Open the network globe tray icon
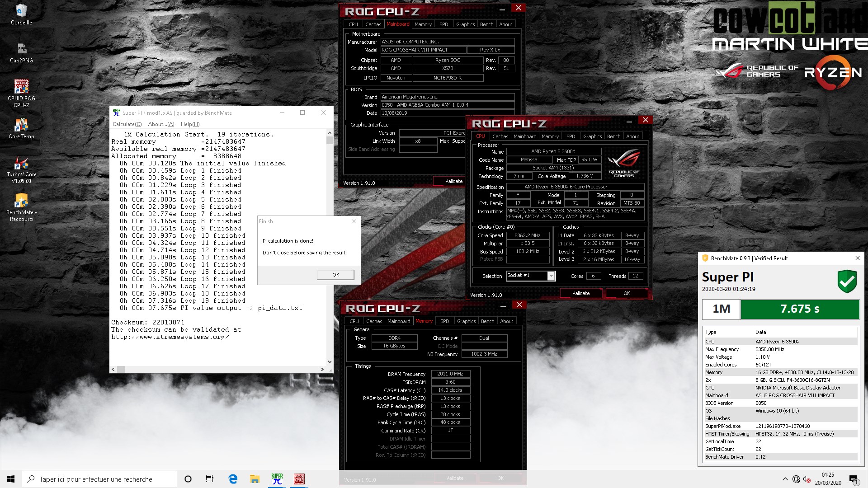Image resolution: width=868 pixels, height=488 pixels. click(796, 479)
